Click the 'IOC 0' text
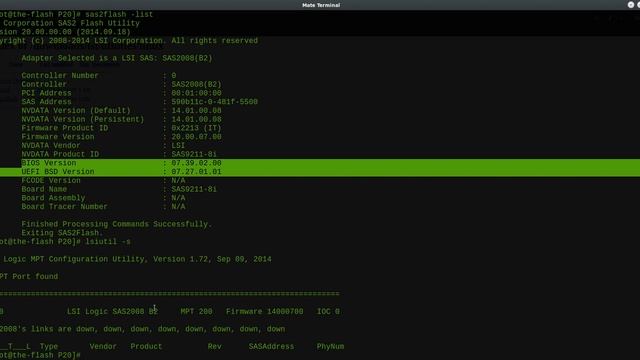Viewport: 640px width, 360px height. (x=328, y=311)
